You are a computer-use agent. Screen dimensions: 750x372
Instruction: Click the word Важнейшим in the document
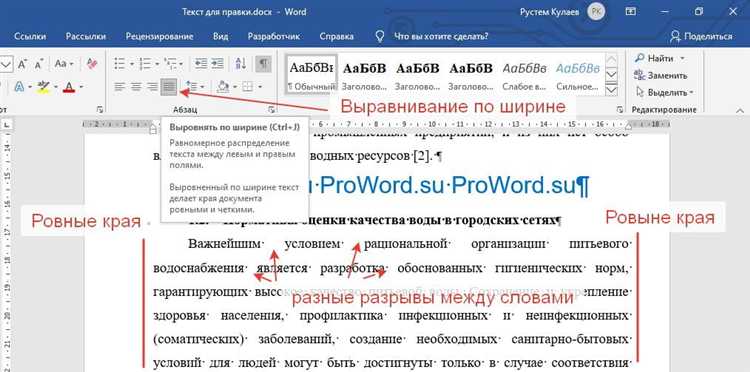(225, 244)
